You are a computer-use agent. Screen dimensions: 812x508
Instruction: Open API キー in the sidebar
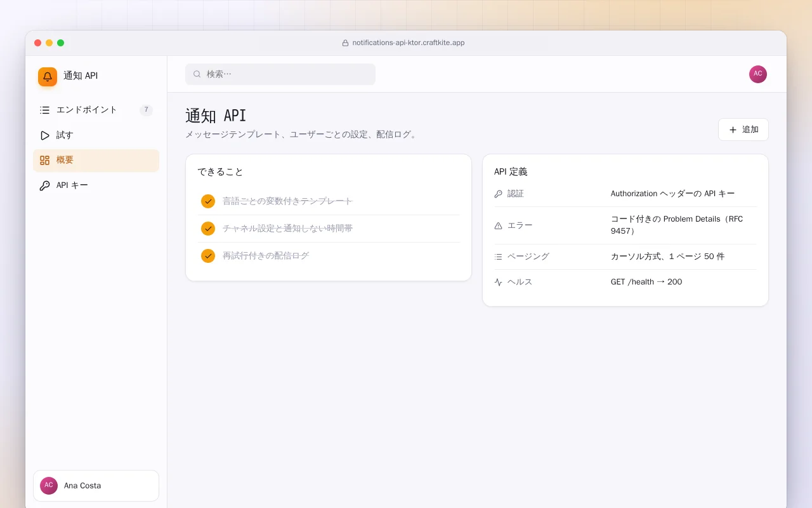click(96, 186)
